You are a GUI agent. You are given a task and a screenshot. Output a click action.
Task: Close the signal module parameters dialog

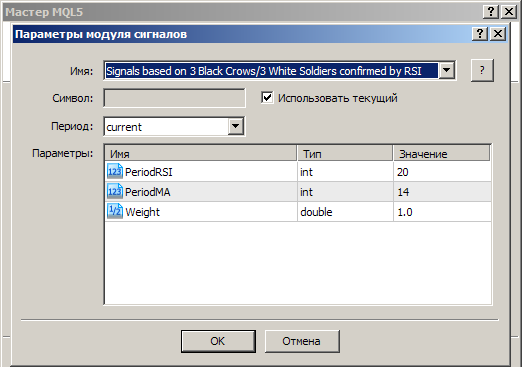point(498,34)
